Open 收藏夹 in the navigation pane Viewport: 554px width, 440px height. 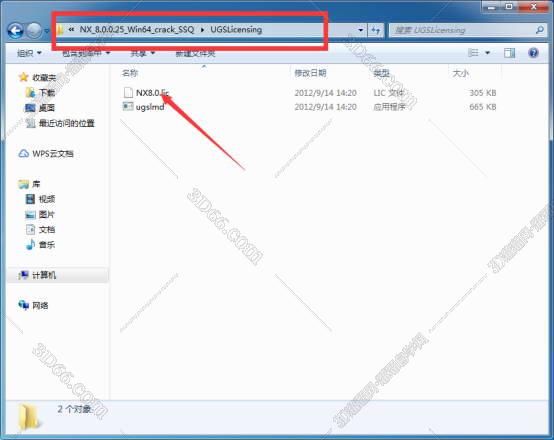[x=44, y=77]
